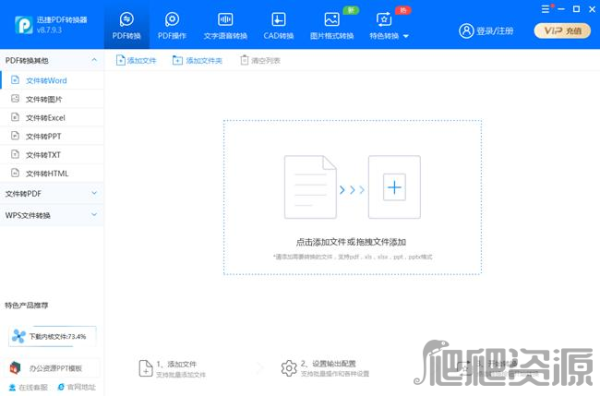Select 文件转Word in the sidebar
The width and height of the screenshot is (600, 396).
[52, 80]
